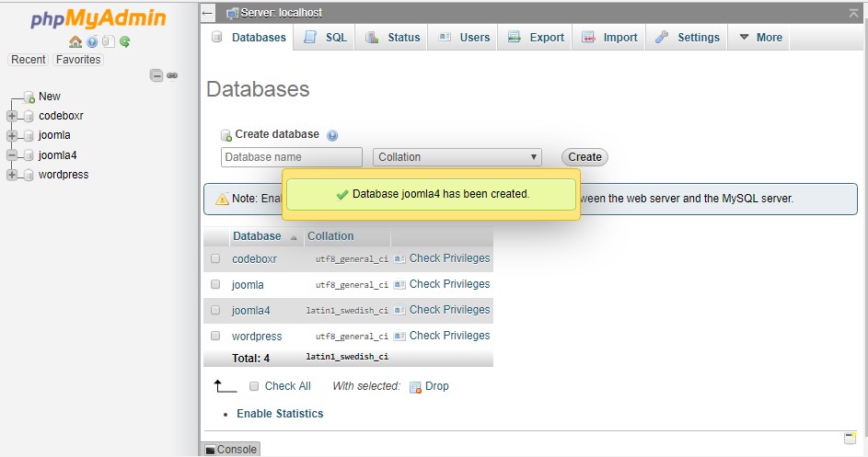
Task: Select the codeboxr database checkbox
Action: pyautogui.click(x=215, y=258)
